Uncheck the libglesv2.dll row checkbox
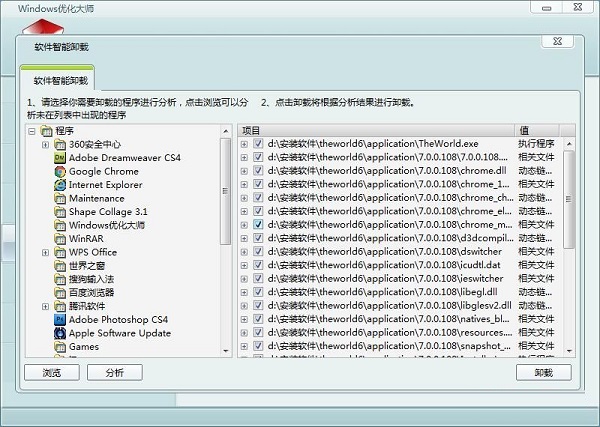600x427 pixels. click(258, 306)
